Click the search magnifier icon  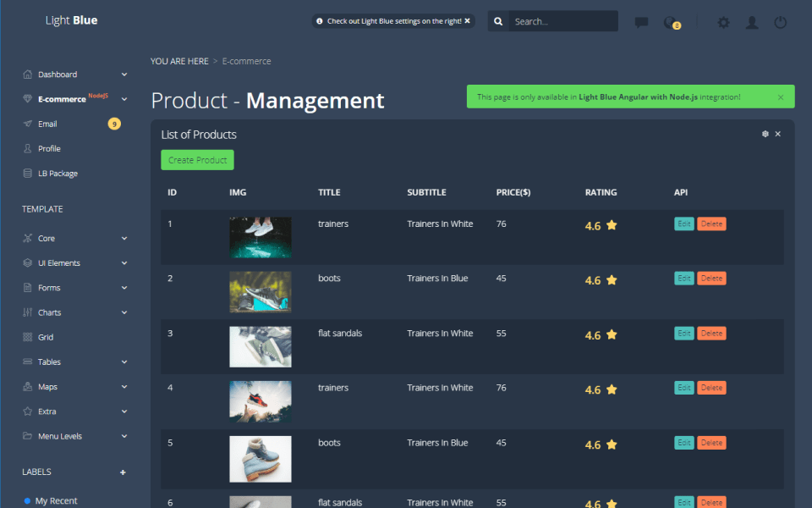pyautogui.click(x=499, y=22)
